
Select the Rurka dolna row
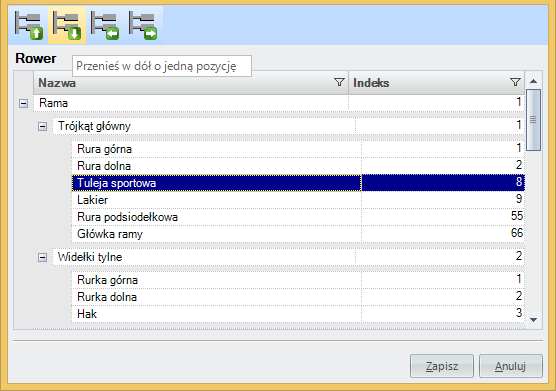[x=298, y=297]
